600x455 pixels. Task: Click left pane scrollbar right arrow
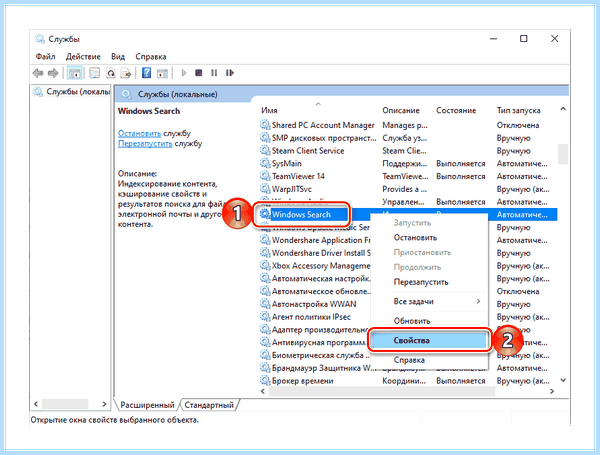[x=104, y=404]
